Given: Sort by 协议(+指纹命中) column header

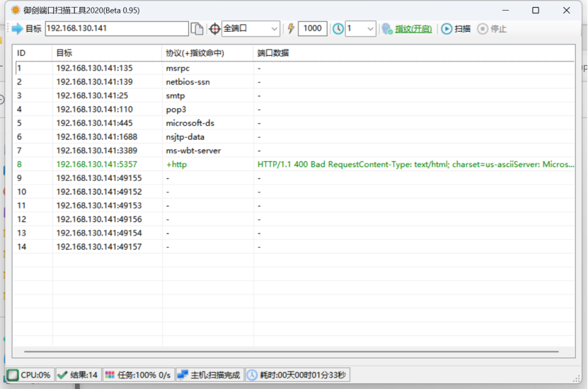Looking at the screenshot, I should pos(208,53).
